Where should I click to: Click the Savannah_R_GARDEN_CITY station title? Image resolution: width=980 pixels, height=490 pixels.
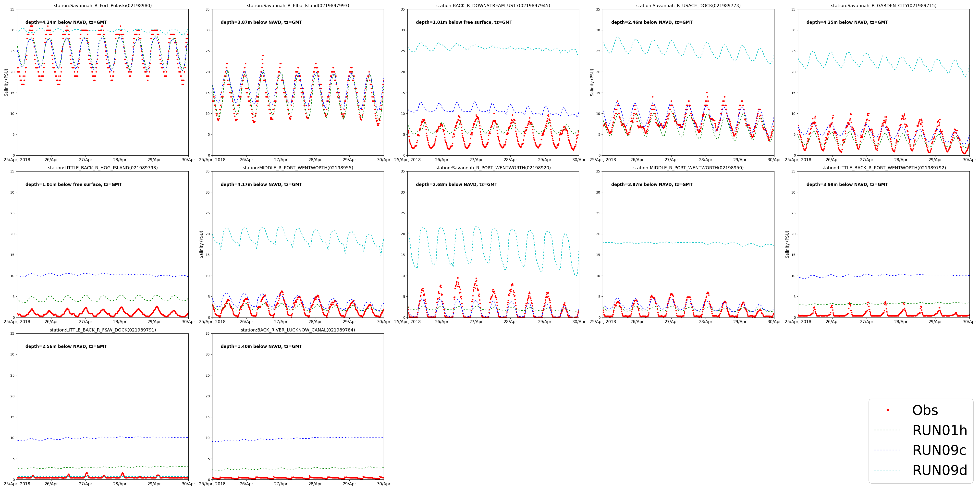pos(883,6)
